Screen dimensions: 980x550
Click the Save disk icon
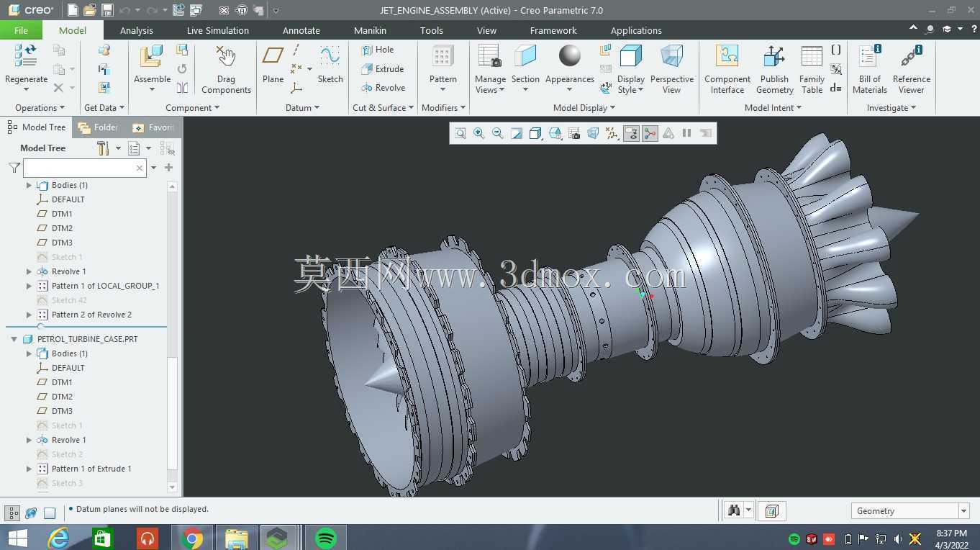pos(107,10)
